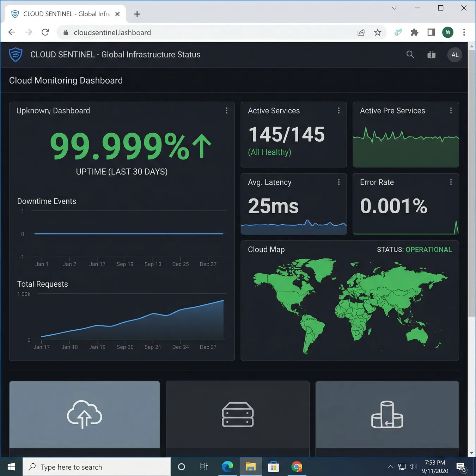
Task: Select the CLOUD SENTINEL browser tab
Action: click(65, 14)
